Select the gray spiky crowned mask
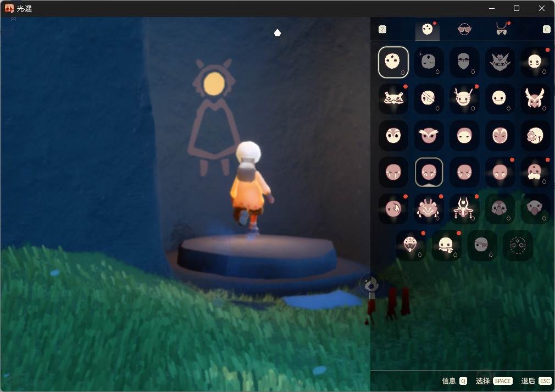The image size is (555, 392). click(500, 62)
